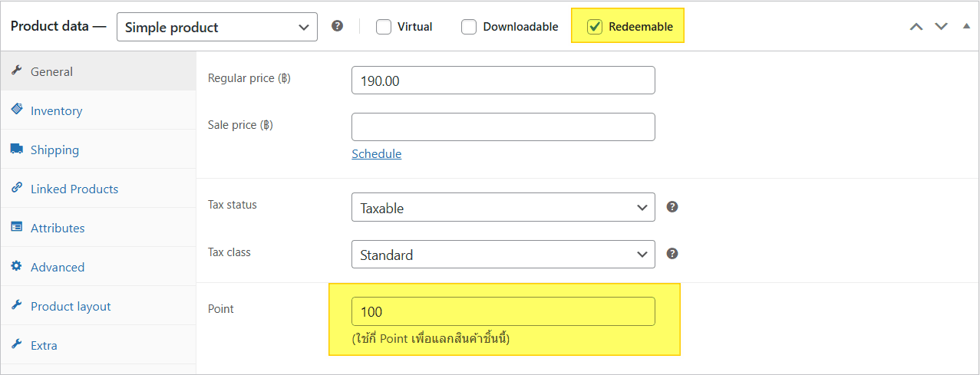Click the Schedule link under Sale price
The width and height of the screenshot is (980, 375).
(x=376, y=153)
